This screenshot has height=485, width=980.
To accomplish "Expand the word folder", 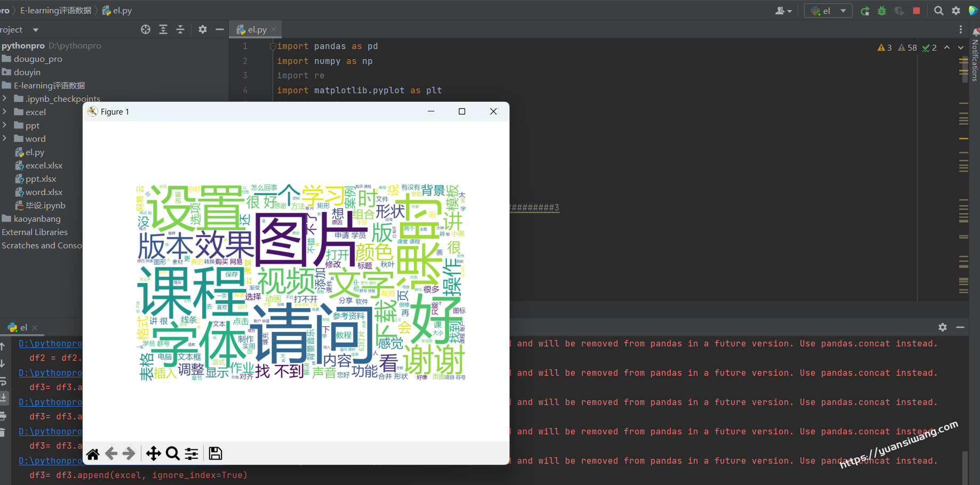I will [4, 139].
